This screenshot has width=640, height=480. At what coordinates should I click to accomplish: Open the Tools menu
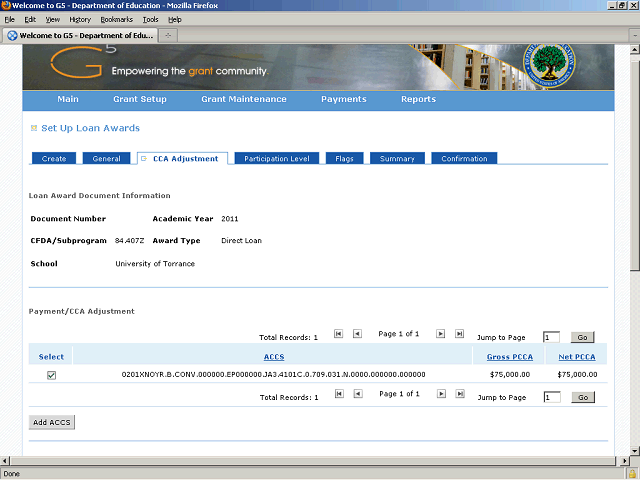[x=150, y=20]
